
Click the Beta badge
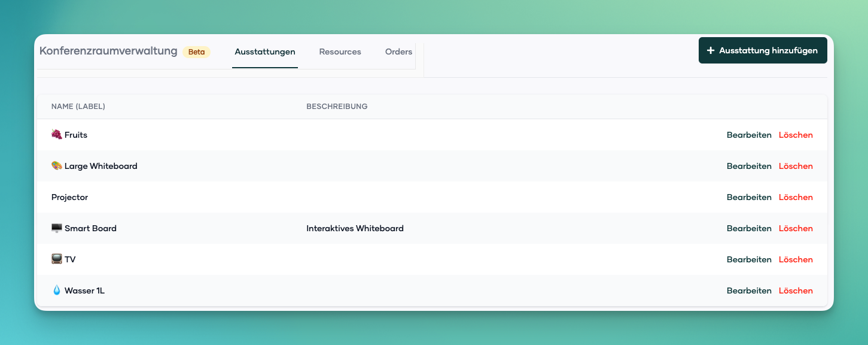(196, 52)
